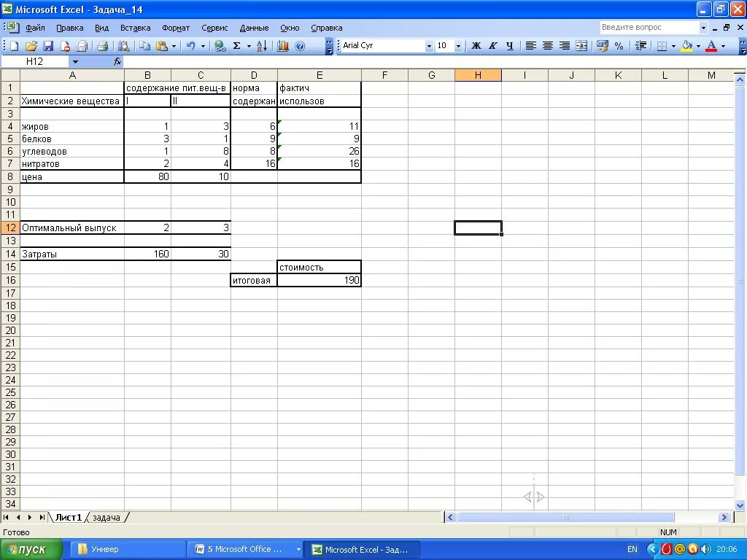The image size is (747, 560).
Task: Click the EN language indicator
Action: (x=632, y=550)
